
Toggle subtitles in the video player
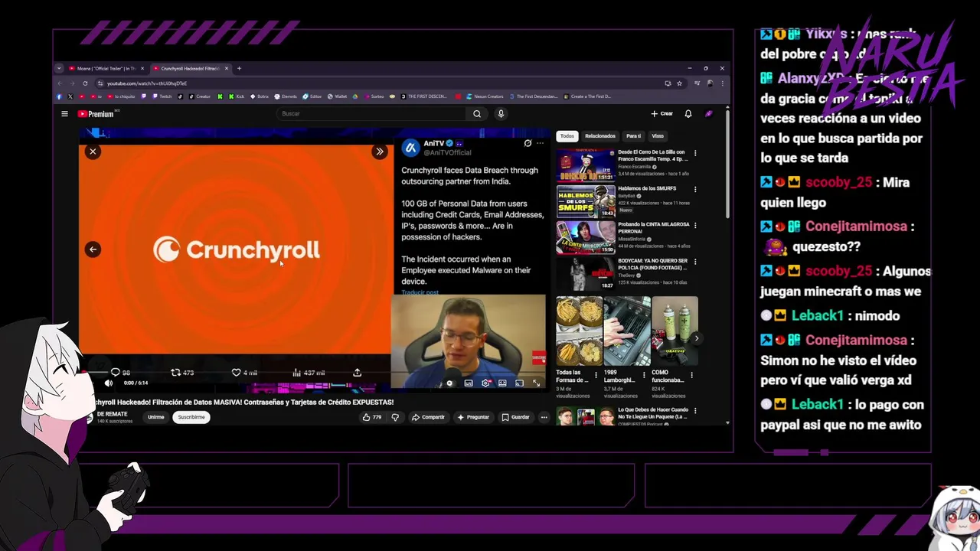click(x=469, y=383)
